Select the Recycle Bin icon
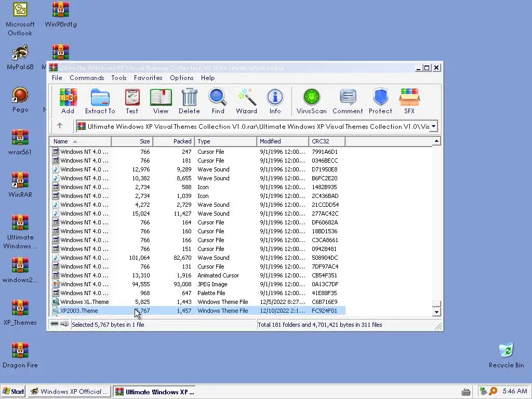Screen dimensions: 532x399 pyautogui.click(x=506, y=355)
